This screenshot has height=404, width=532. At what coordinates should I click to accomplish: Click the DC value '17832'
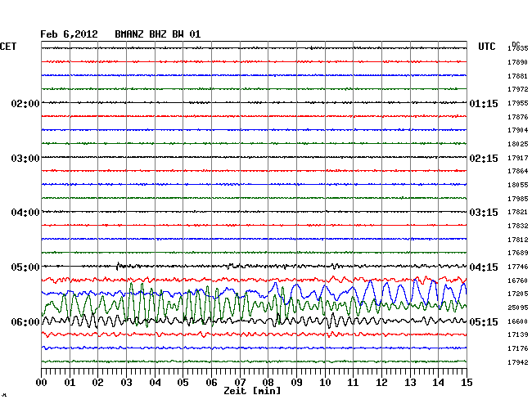point(518,226)
